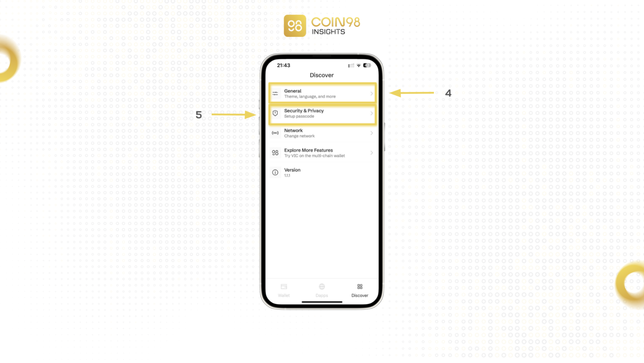Select Coin98 Insights logo at top
644x363 pixels.
click(x=322, y=26)
